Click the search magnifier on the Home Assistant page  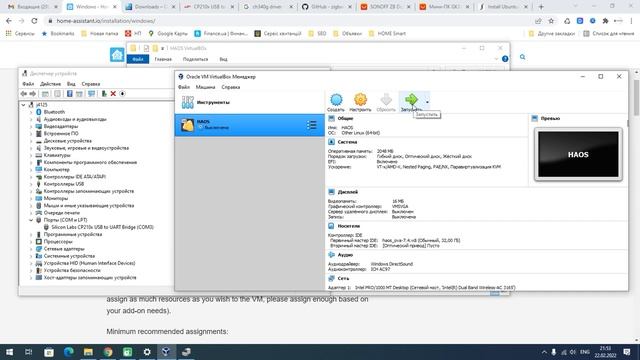[522, 57]
